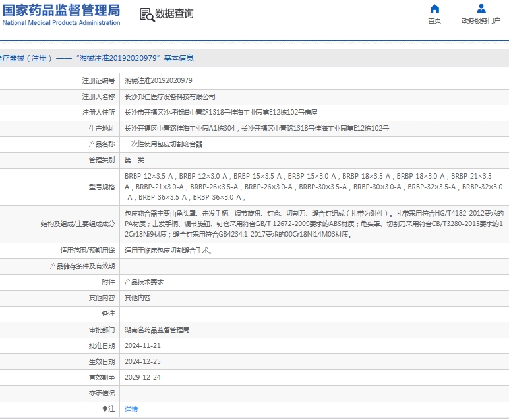Click the registration number value 湘械注准20192020979 in the table
Screen dimensions: 509x420
(x=158, y=80)
